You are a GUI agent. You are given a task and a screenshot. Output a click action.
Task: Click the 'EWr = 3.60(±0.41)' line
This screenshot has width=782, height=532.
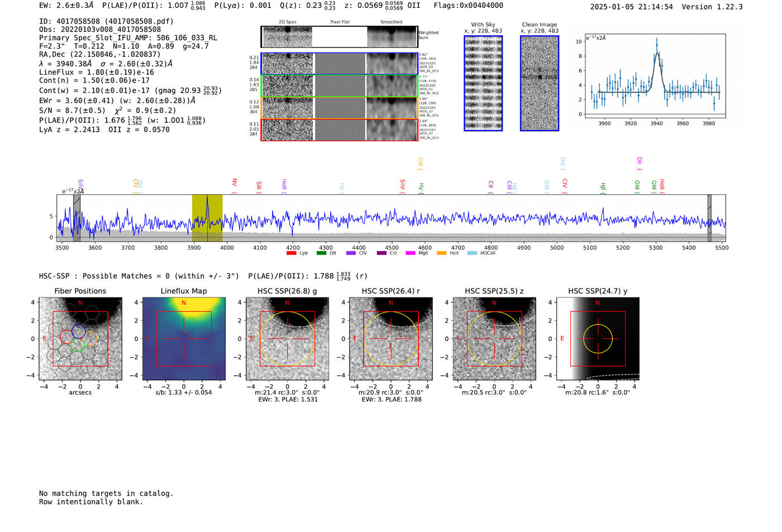pos(77,100)
